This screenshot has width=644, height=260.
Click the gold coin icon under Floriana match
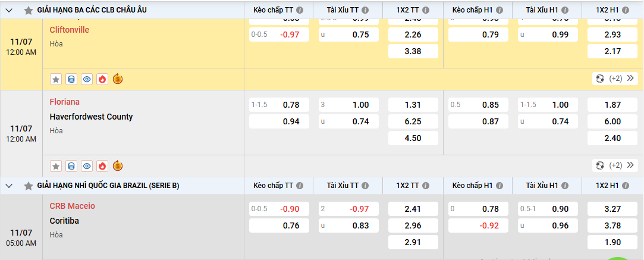tap(118, 166)
